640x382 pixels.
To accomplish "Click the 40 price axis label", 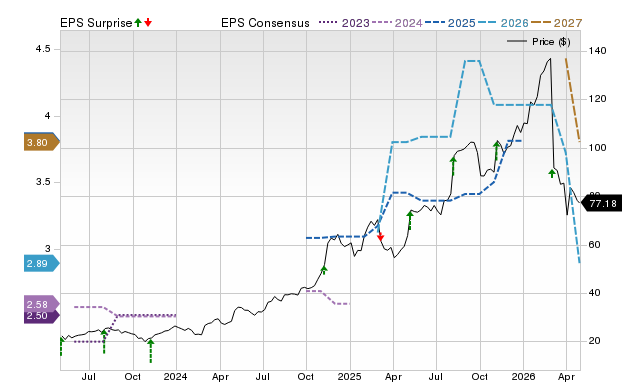I will point(595,293).
